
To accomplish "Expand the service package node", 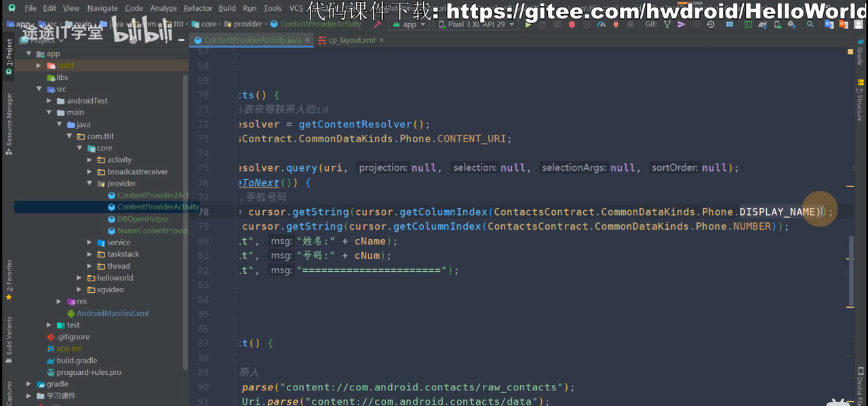I will (90, 243).
